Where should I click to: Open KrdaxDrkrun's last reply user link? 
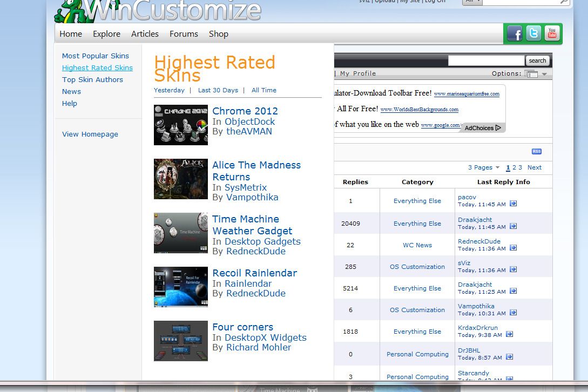478,328
